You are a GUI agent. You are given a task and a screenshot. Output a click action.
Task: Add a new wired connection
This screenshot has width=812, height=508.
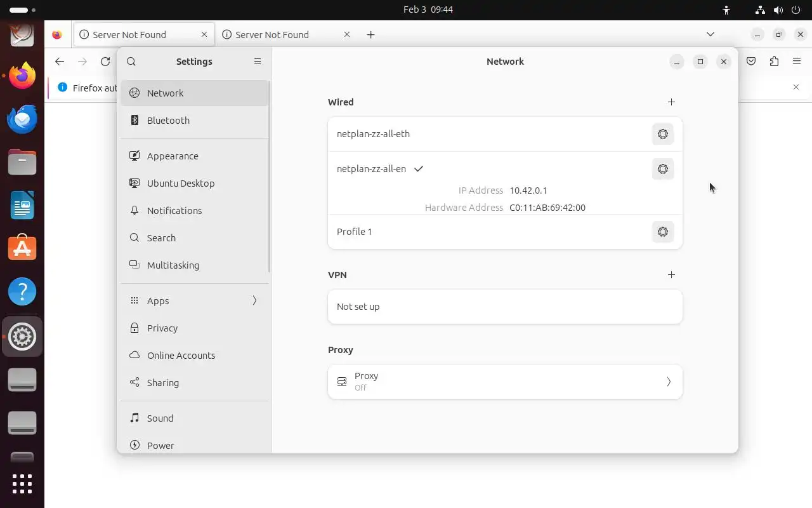(671, 102)
